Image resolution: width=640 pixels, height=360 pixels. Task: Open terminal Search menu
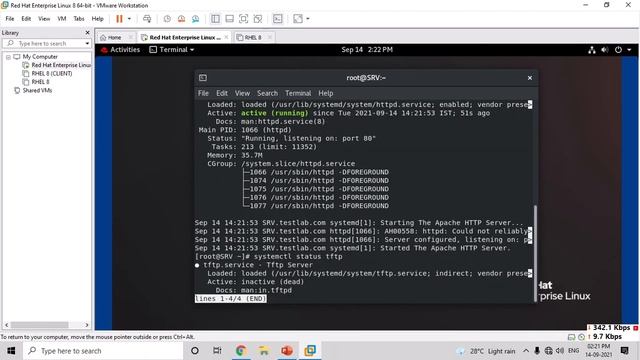coord(267,93)
